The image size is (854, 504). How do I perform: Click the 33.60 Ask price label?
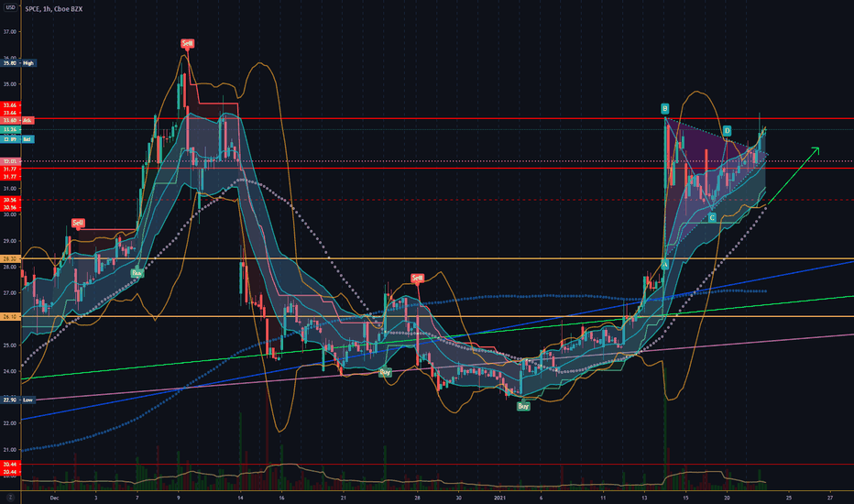(18, 120)
